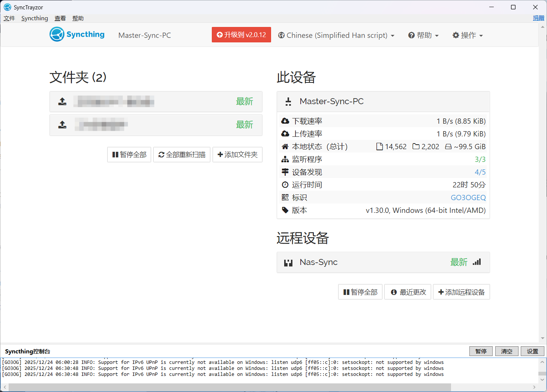Pause all remote devices with 暂停全部
The width and height of the screenshot is (547, 392).
pos(360,292)
